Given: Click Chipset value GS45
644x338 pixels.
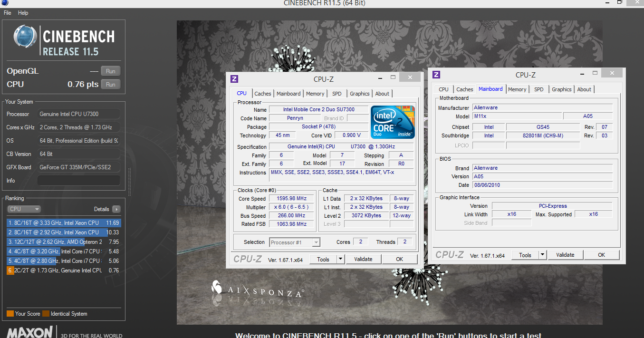Looking at the screenshot, I should (x=543, y=127).
